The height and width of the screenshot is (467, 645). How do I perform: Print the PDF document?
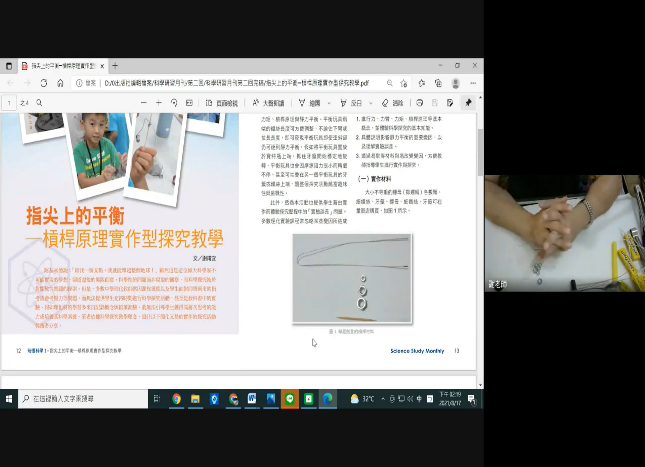420,103
